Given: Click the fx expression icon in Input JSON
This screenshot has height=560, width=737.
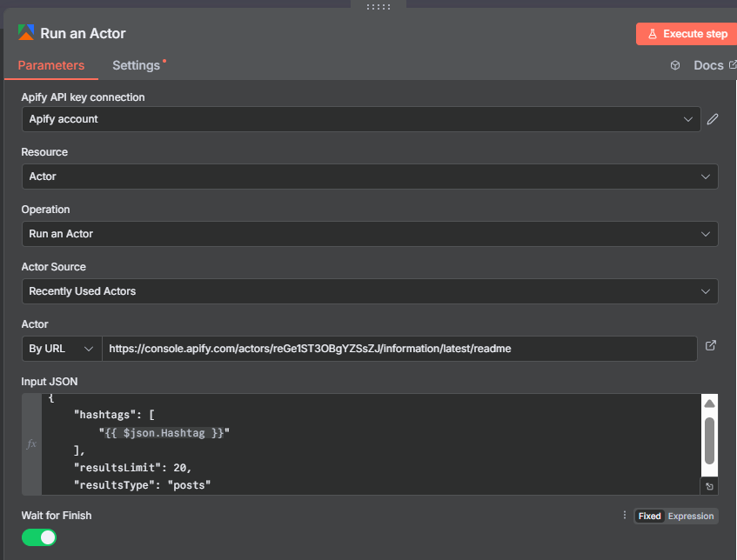Looking at the screenshot, I should pos(31,444).
